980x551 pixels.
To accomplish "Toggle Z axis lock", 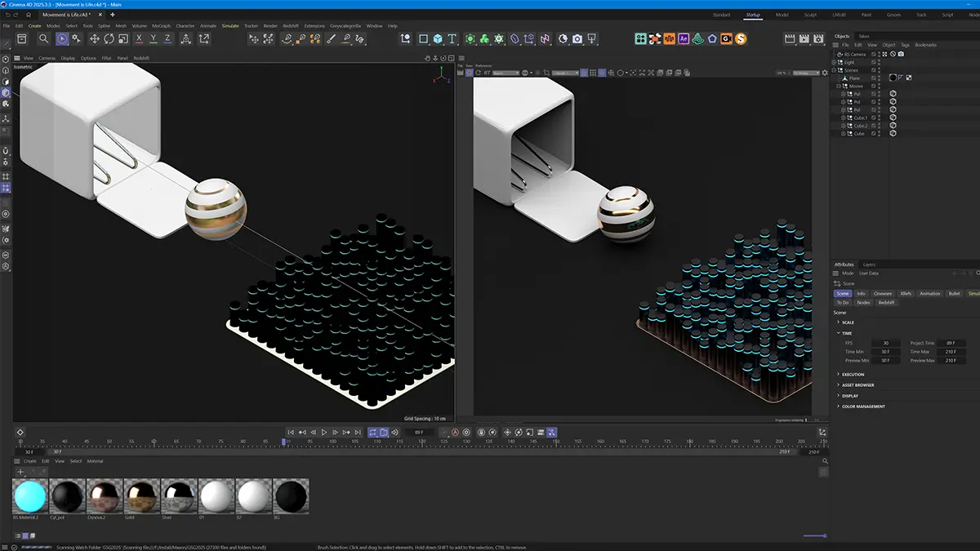I will pyautogui.click(x=168, y=38).
